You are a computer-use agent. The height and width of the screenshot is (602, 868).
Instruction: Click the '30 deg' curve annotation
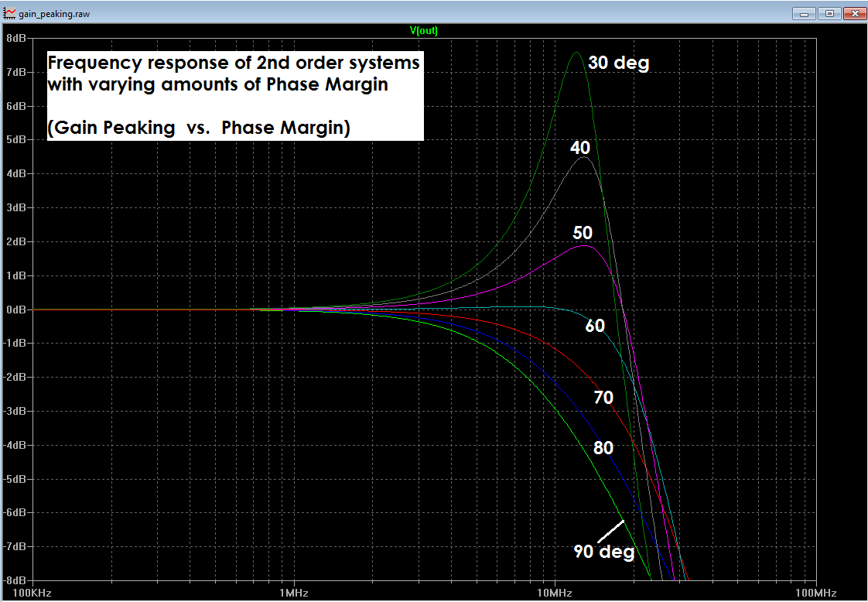[618, 63]
